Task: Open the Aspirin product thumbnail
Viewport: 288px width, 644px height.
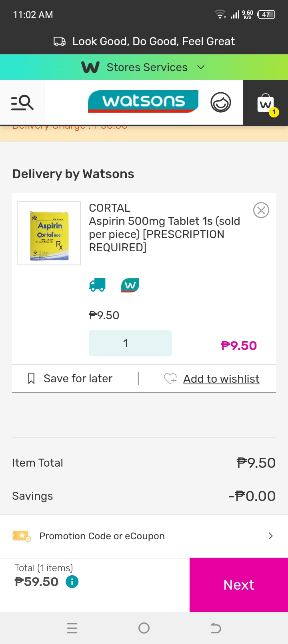Action: click(49, 233)
